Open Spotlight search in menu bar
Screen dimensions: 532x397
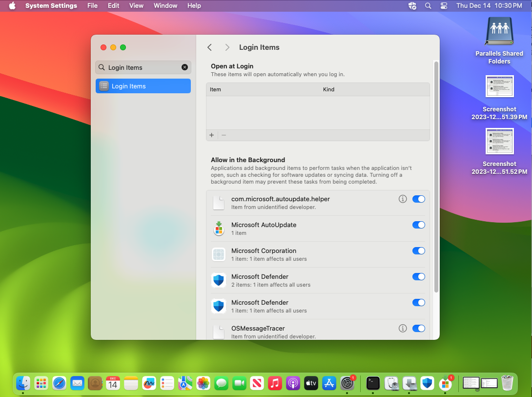coord(428,6)
